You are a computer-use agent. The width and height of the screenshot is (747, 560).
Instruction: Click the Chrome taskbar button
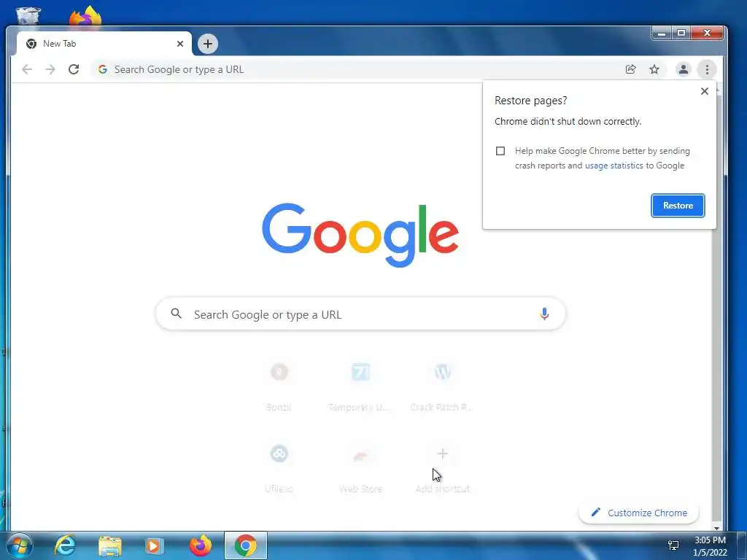pyautogui.click(x=245, y=545)
